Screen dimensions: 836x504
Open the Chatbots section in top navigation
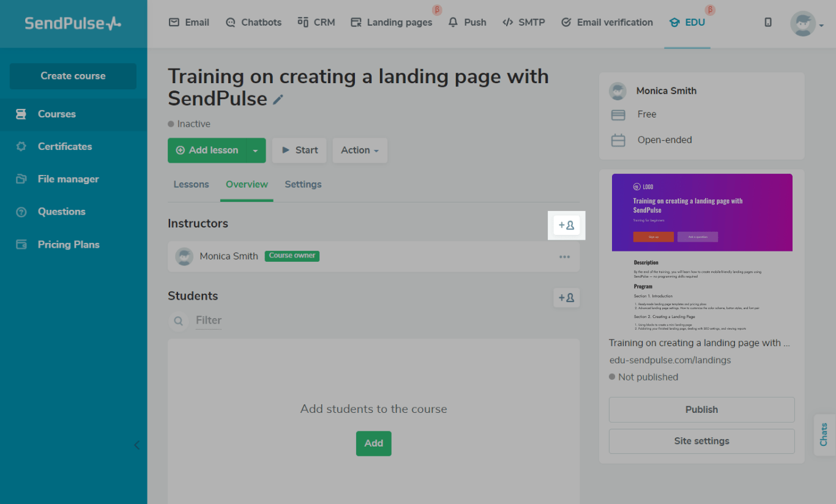pos(253,23)
